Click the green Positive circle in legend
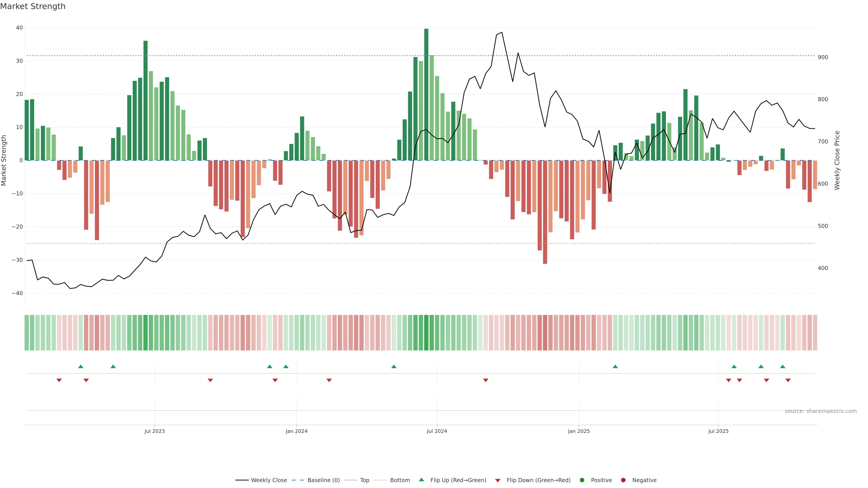The height and width of the screenshot is (488, 868). coord(582,480)
